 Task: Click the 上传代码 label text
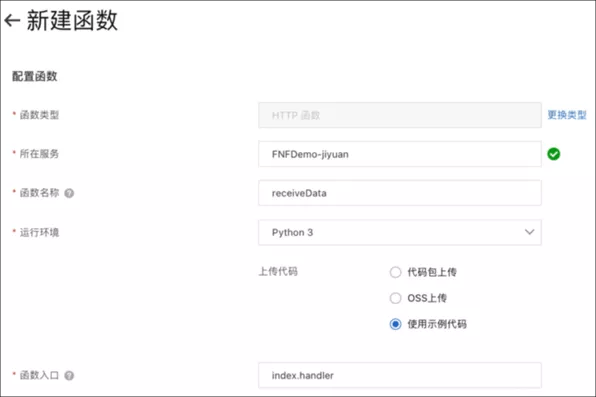click(x=278, y=272)
